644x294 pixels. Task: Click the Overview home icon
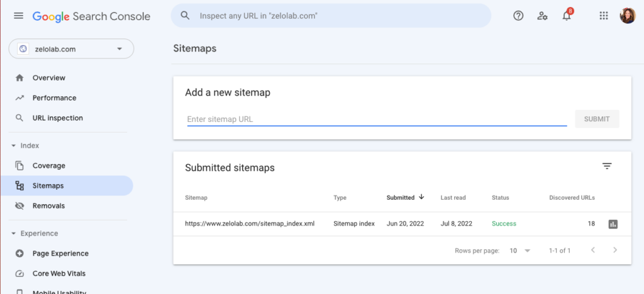19,78
